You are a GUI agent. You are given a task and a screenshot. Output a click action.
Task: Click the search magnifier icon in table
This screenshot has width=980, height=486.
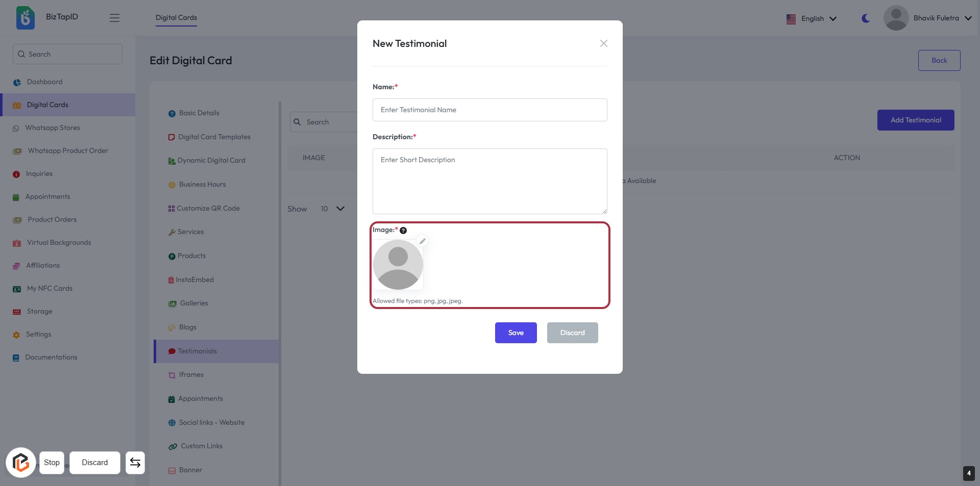(297, 122)
